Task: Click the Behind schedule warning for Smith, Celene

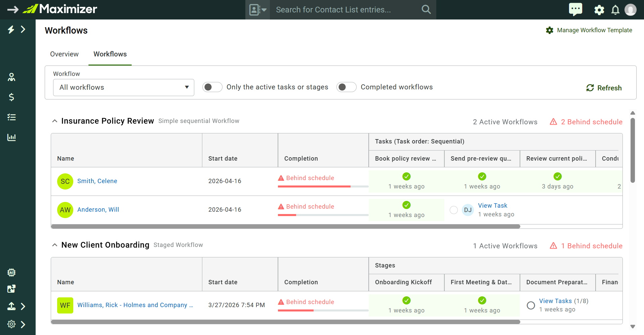Action: click(306, 178)
